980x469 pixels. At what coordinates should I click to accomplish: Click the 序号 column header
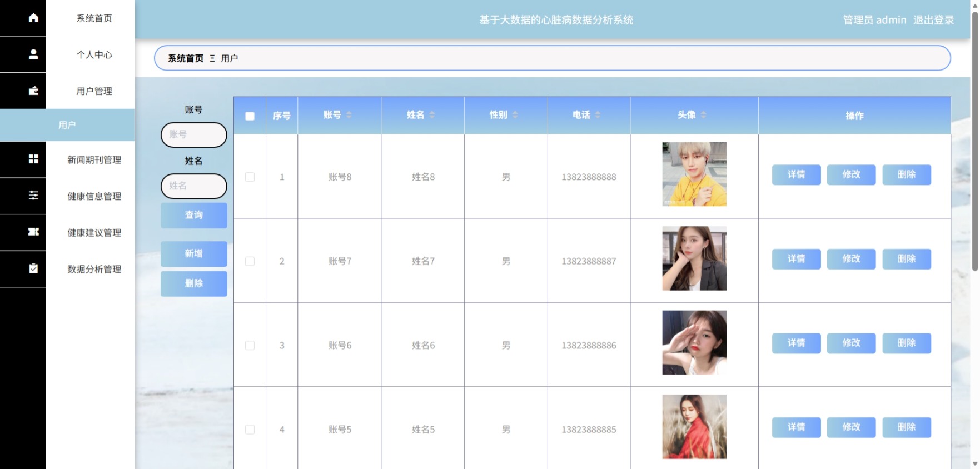point(282,116)
